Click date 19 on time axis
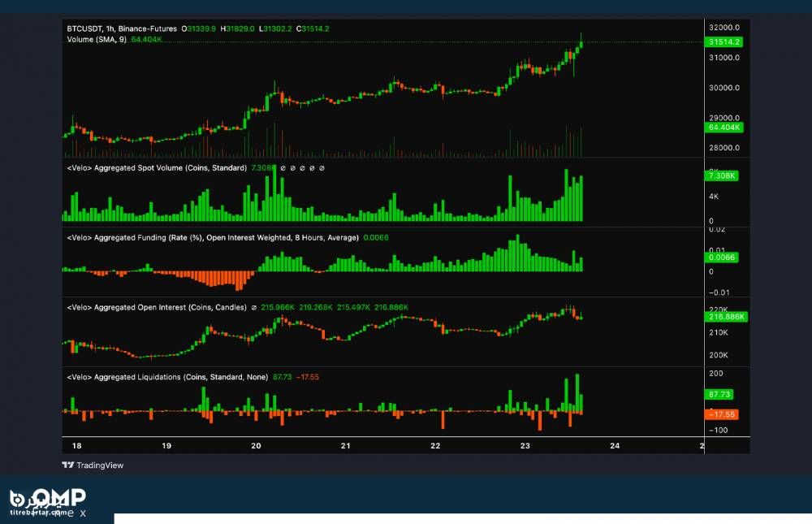This screenshot has height=524, width=812. point(166,446)
